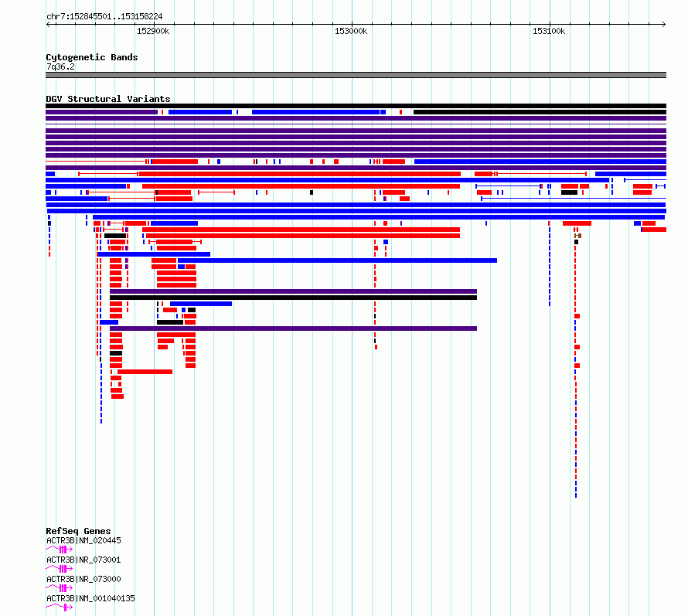Select the Cytogenetic Bands track title
Image resolution: width=688 pixels, height=616 pixels.
pos(92,57)
